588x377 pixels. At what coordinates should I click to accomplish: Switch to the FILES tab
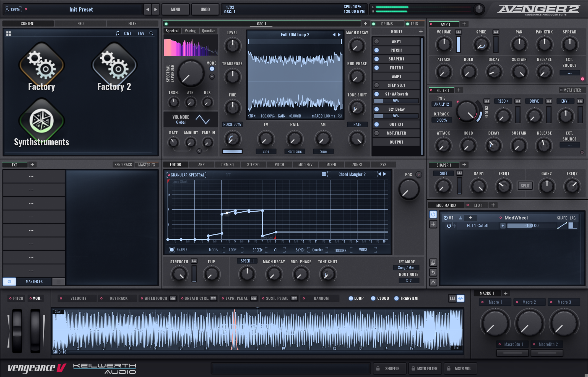(132, 24)
